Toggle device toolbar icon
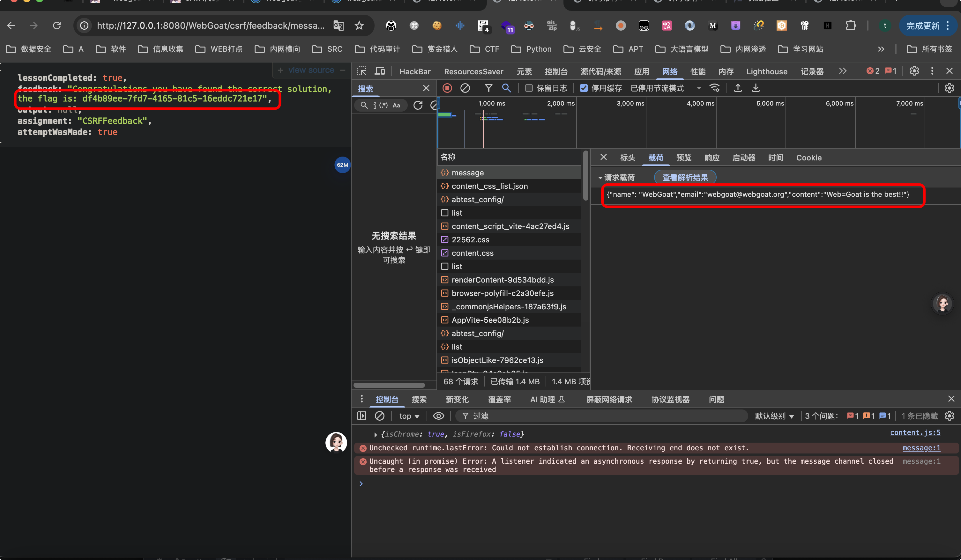This screenshot has height=560, width=961. point(380,71)
